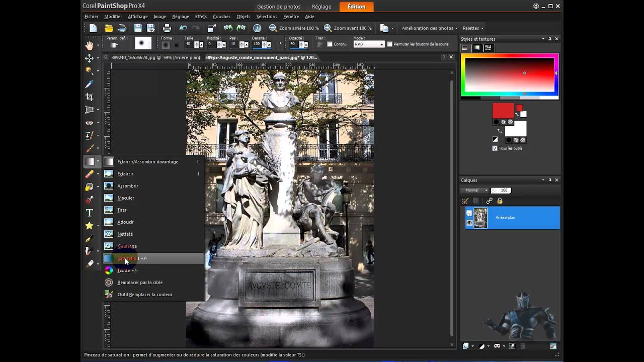The image size is (644, 362).
Task: Hide the Arrière-plan layer with eye icon
Action: pyautogui.click(x=469, y=223)
